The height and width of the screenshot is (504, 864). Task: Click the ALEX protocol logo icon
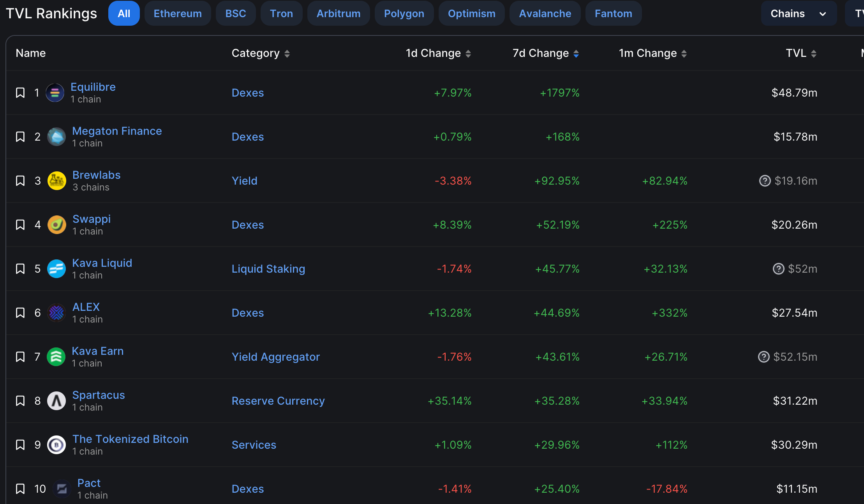tap(56, 313)
